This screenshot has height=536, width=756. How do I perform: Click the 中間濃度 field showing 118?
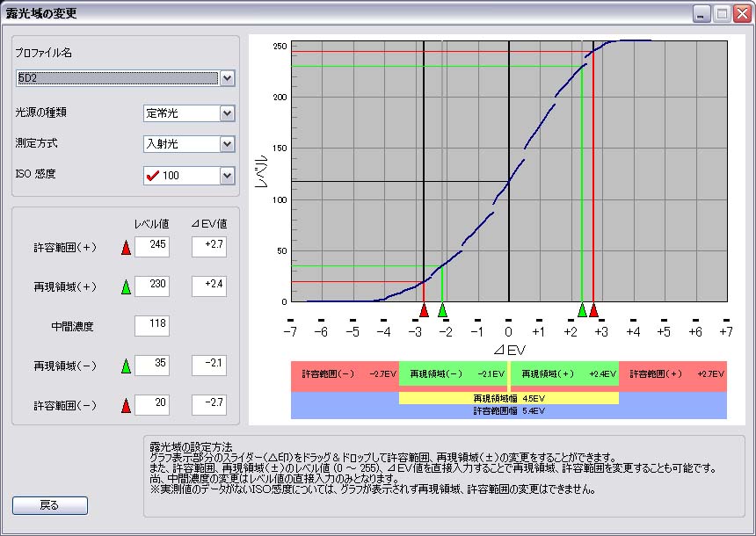click(x=152, y=326)
